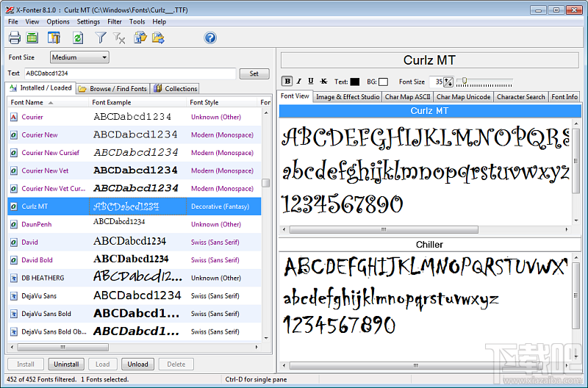588x388 pixels.
Task: Open Char Map ASCII tab
Action: point(408,97)
